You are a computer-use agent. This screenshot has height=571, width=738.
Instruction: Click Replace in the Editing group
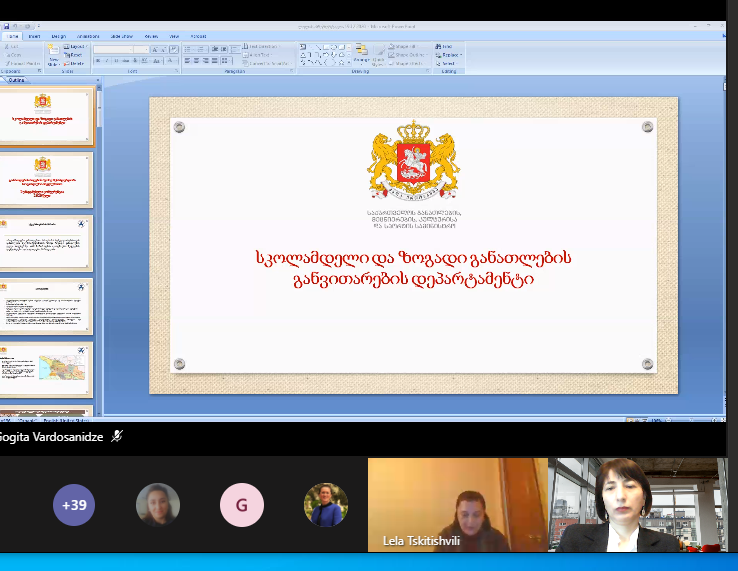coord(449,55)
